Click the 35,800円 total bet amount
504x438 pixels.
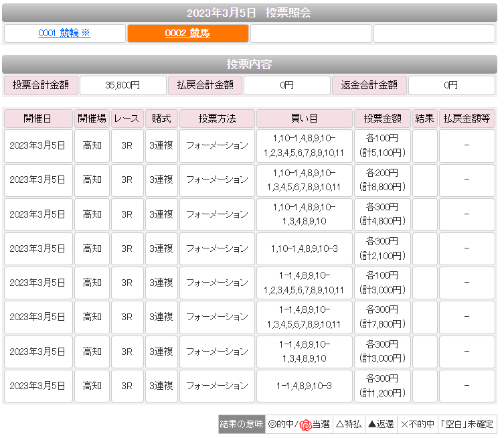tap(122, 85)
